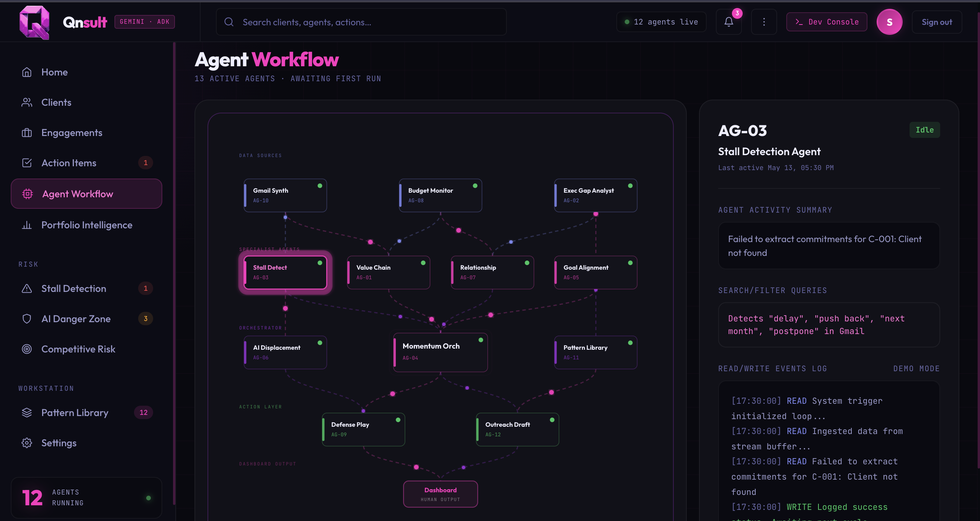Click the Home house icon
Viewport: 980px width, 521px height.
coord(27,72)
